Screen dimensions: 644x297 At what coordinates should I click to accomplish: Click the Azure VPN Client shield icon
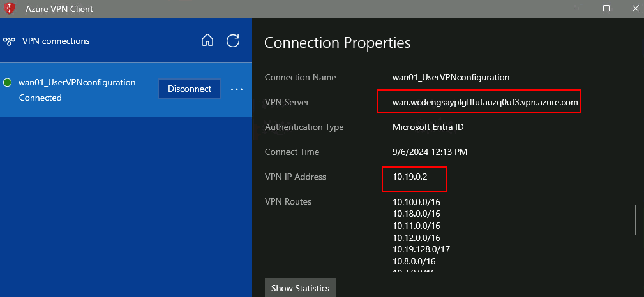(9, 8)
